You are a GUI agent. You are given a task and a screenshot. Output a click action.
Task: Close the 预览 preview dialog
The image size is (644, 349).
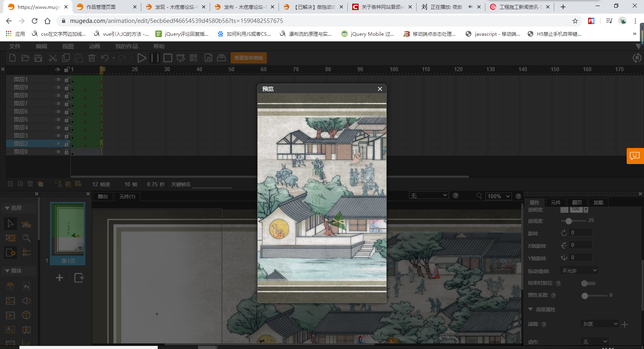pyautogui.click(x=380, y=89)
